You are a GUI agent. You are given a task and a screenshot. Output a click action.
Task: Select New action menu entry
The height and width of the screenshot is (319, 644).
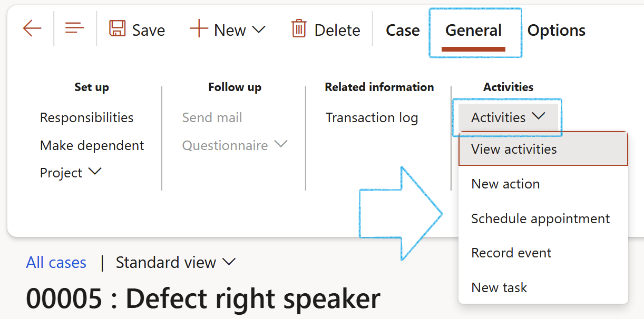point(505,184)
